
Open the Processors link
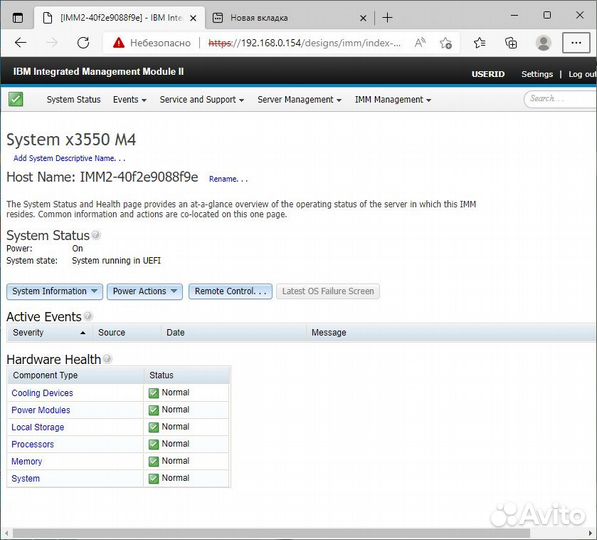[x=33, y=444]
